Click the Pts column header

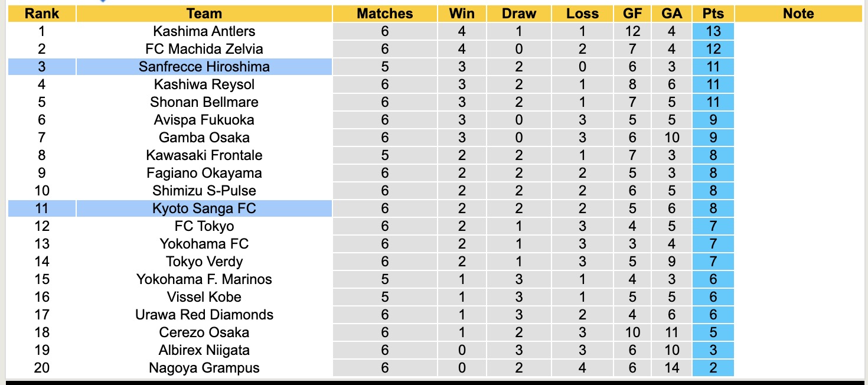click(713, 14)
